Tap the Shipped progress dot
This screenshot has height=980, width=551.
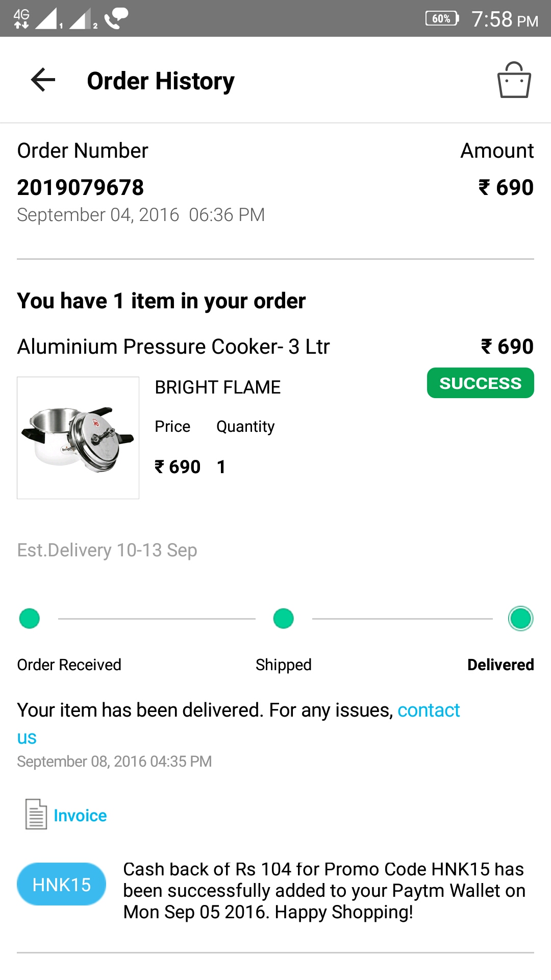tap(284, 619)
